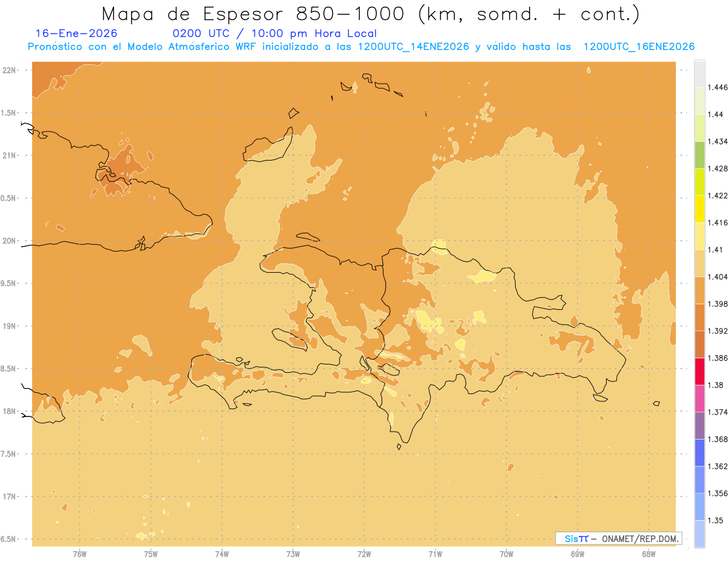Click the colorbar value label '1.392'
Image resolution: width=728 pixels, height=562 pixels.
pos(718,331)
